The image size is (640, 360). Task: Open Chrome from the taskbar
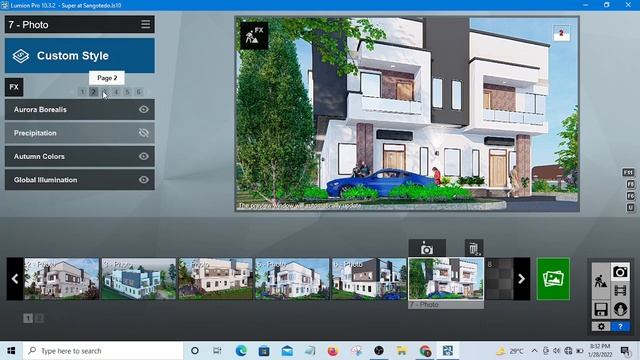tap(425, 351)
